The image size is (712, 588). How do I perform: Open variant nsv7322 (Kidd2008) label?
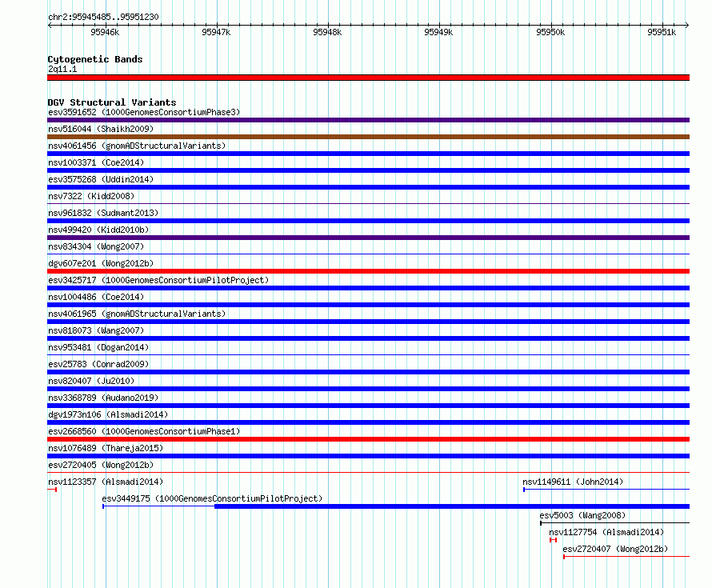click(x=91, y=196)
